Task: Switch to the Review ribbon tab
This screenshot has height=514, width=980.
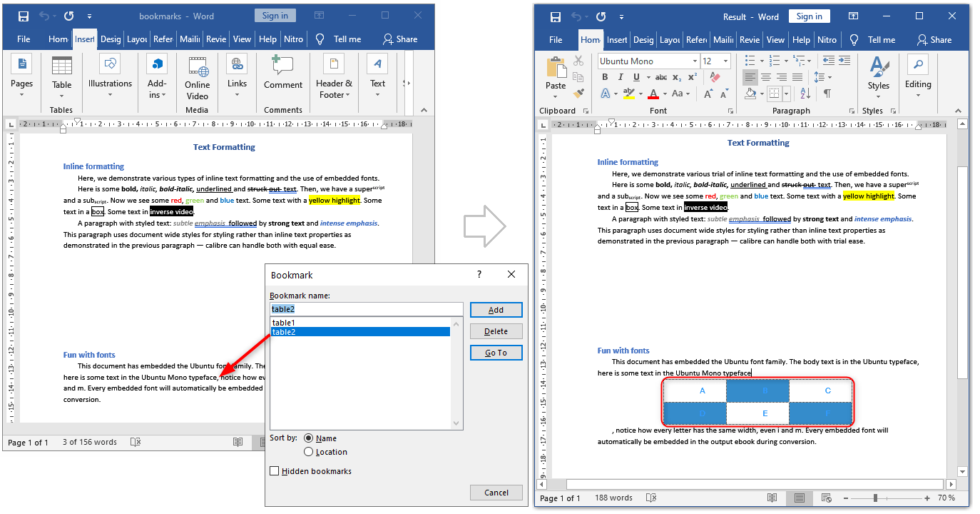Action: 215,39
